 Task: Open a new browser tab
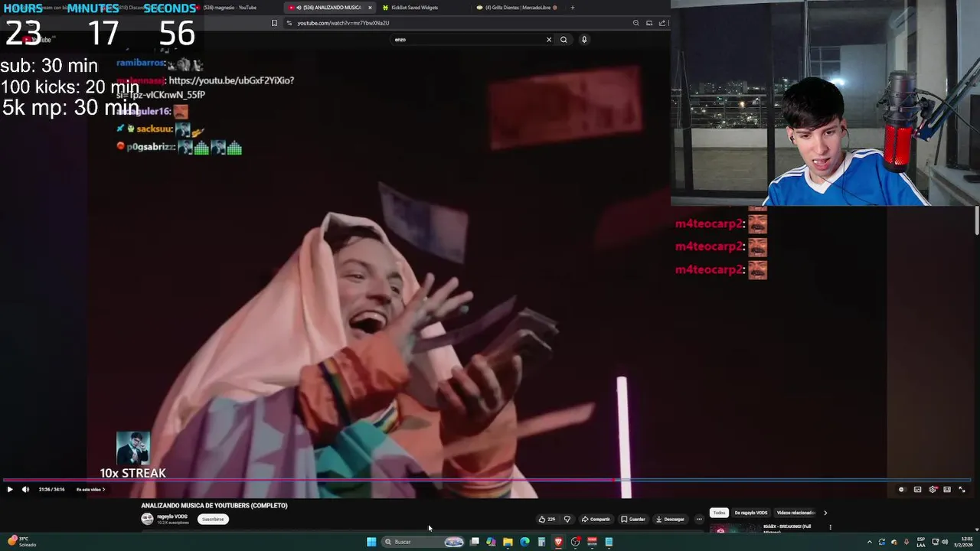coord(573,8)
